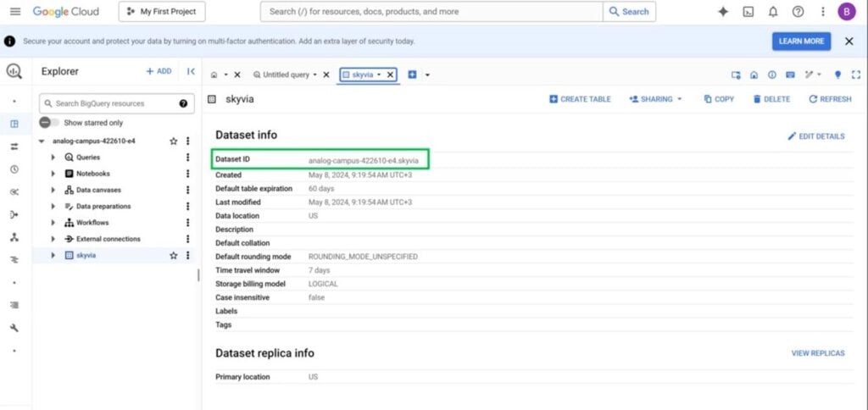Collapse the Explorer panel
The height and width of the screenshot is (410, 868).
click(191, 71)
